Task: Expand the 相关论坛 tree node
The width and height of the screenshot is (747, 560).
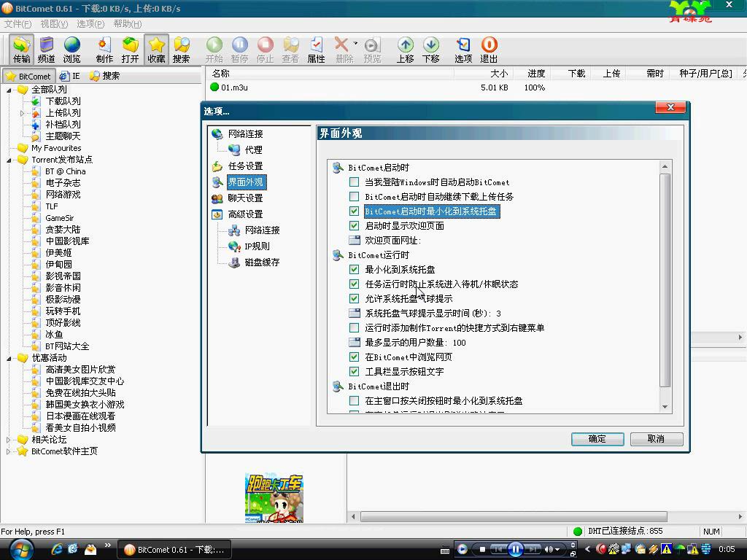Action: click(x=8, y=440)
